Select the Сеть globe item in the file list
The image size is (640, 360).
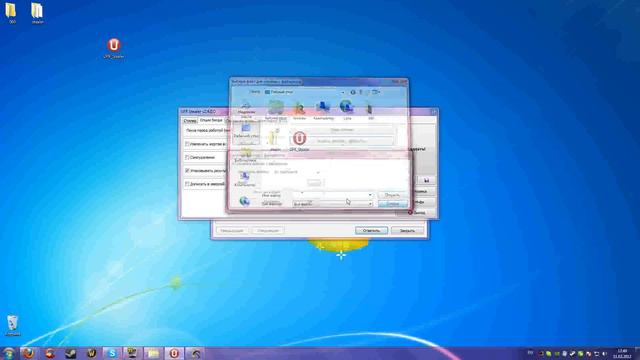tap(347, 110)
